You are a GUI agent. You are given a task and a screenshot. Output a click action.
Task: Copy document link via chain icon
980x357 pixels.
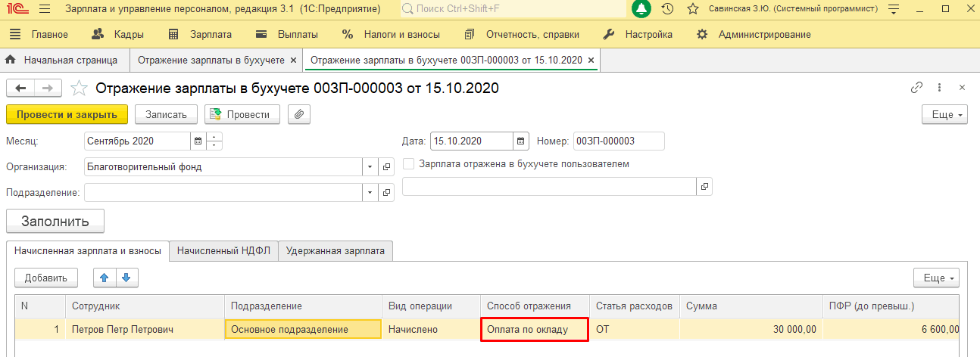click(x=916, y=88)
